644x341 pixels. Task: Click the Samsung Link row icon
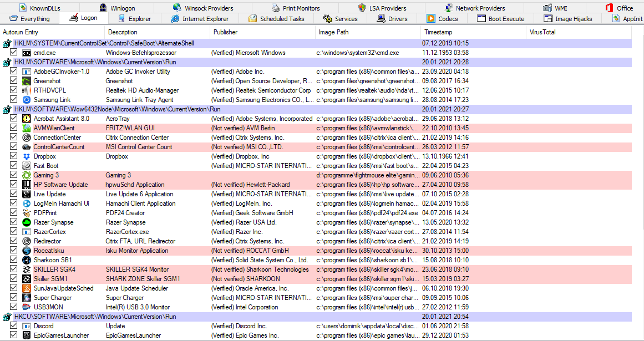tap(26, 100)
